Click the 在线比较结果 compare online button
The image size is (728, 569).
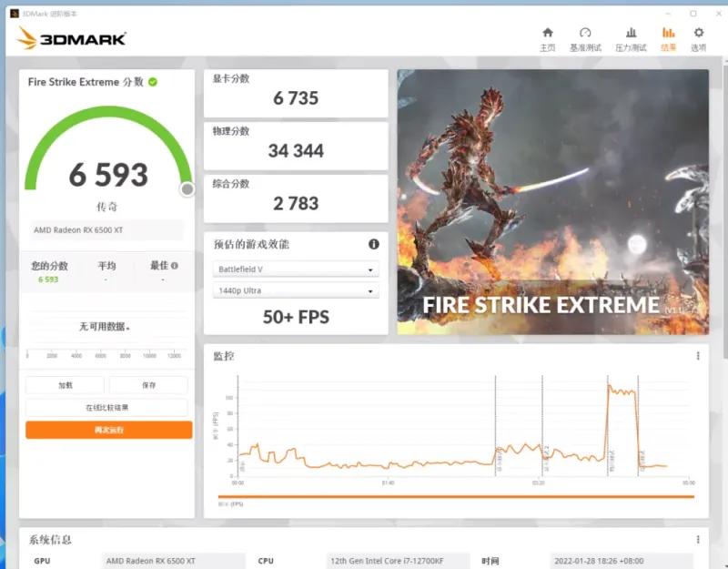click(x=106, y=407)
